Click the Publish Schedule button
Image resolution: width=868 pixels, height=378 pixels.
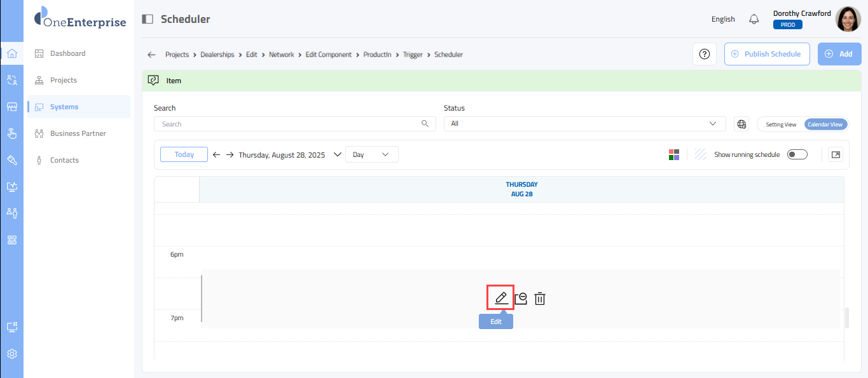(x=766, y=54)
